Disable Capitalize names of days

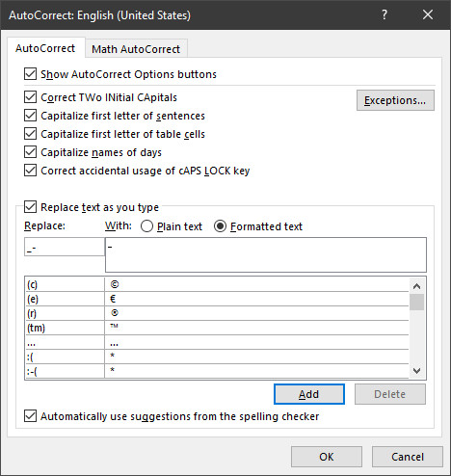pyautogui.click(x=30, y=152)
